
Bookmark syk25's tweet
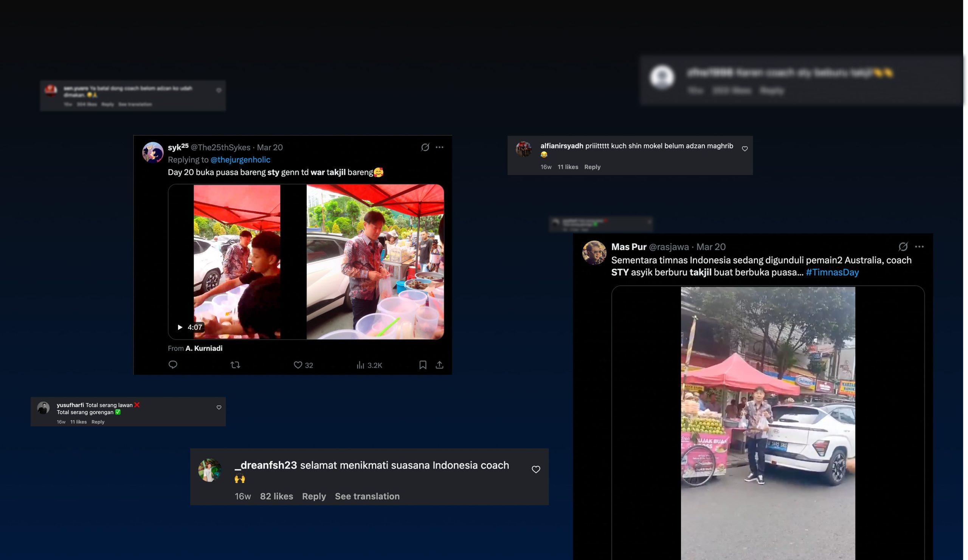(422, 365)
